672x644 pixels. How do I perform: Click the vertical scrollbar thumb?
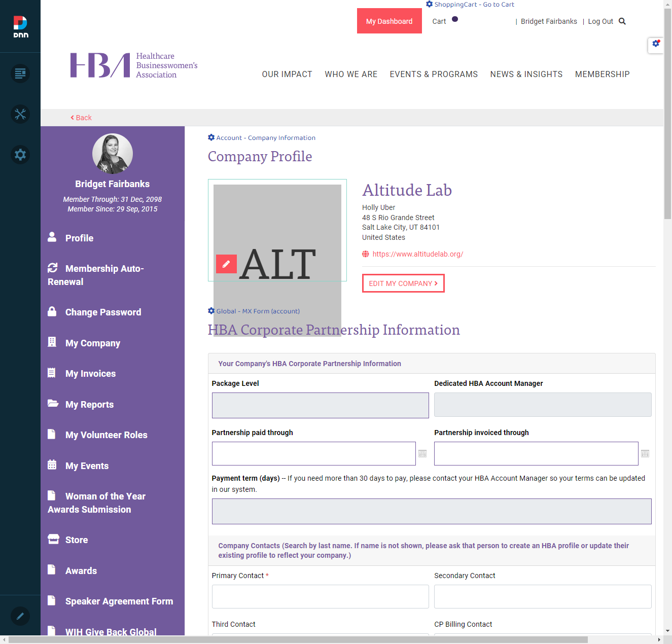[667, 114]
